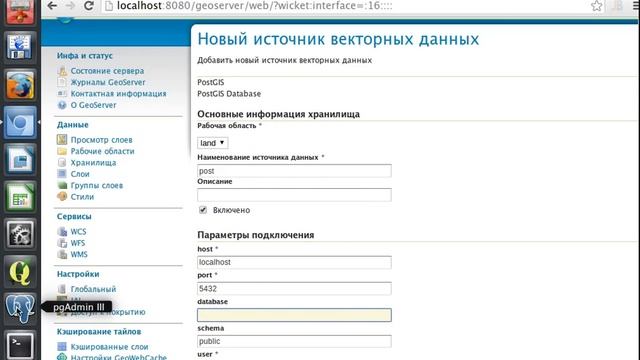
Task: Toggle the Включено checkbox
Action: point(203,210)
